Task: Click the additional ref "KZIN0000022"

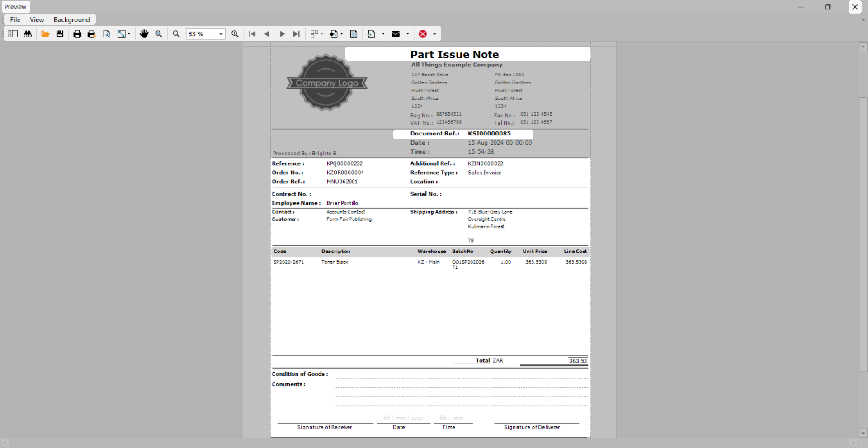Action: click(486, 163)
